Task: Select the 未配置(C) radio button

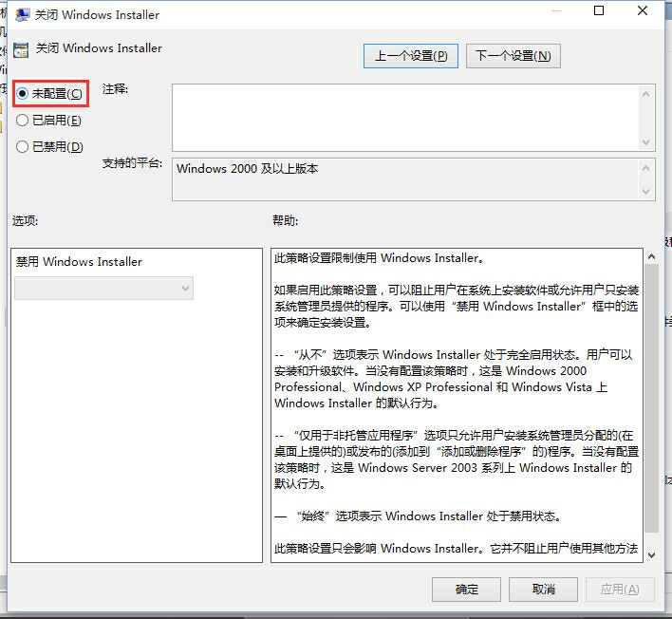Action: (x=49, y=93)
